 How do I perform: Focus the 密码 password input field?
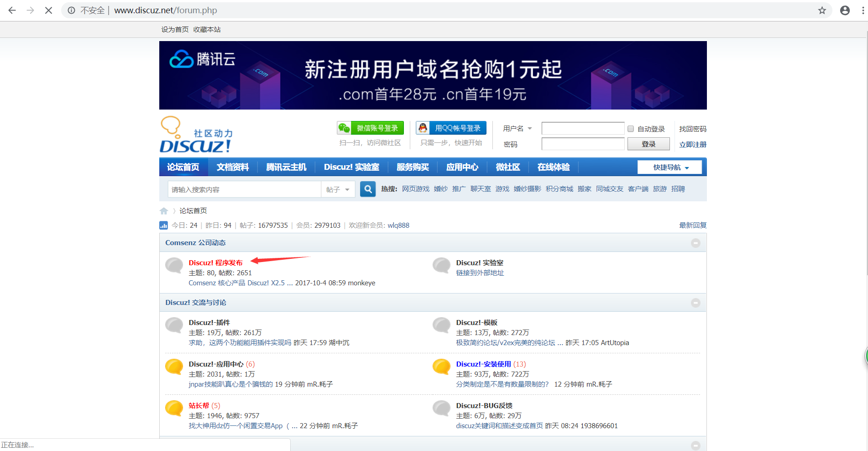(583, 144)
